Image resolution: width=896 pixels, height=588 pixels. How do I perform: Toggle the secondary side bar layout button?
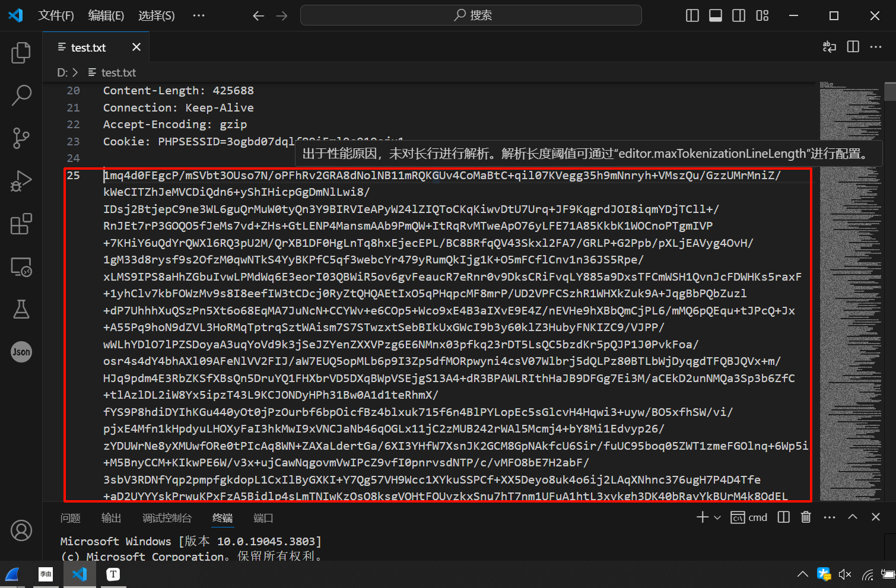click(x=739, y=15)
